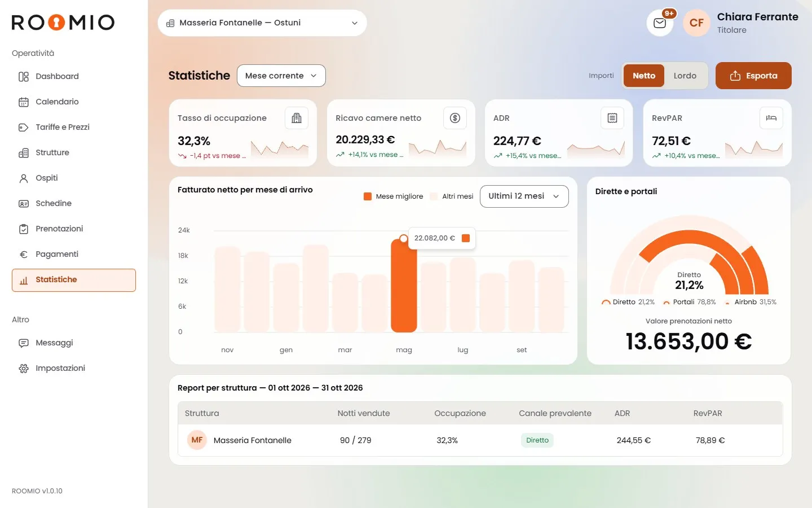Open the Ultimi 12 mesi dropdown
The image size is (812, 508).
[524, 196]
